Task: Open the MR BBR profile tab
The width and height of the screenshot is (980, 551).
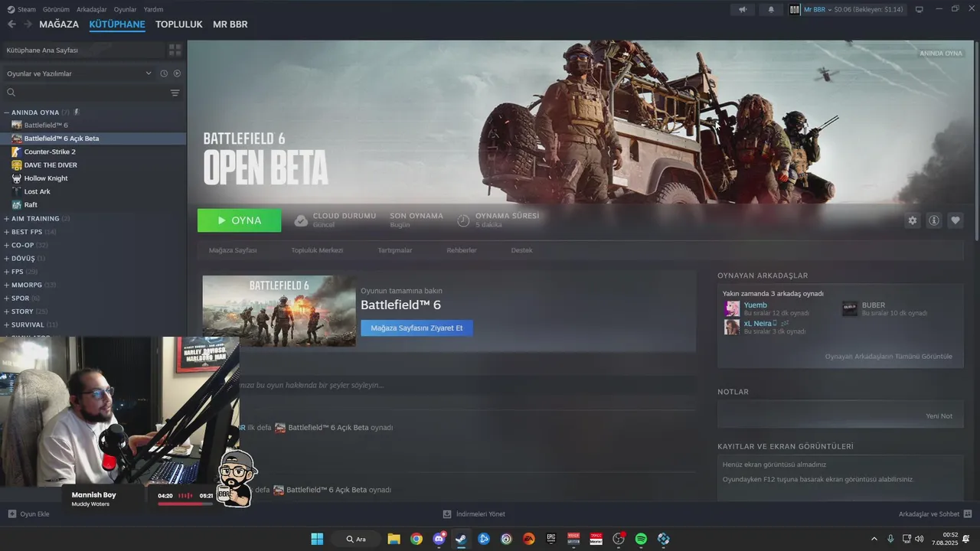Action: tap(230, 24)
